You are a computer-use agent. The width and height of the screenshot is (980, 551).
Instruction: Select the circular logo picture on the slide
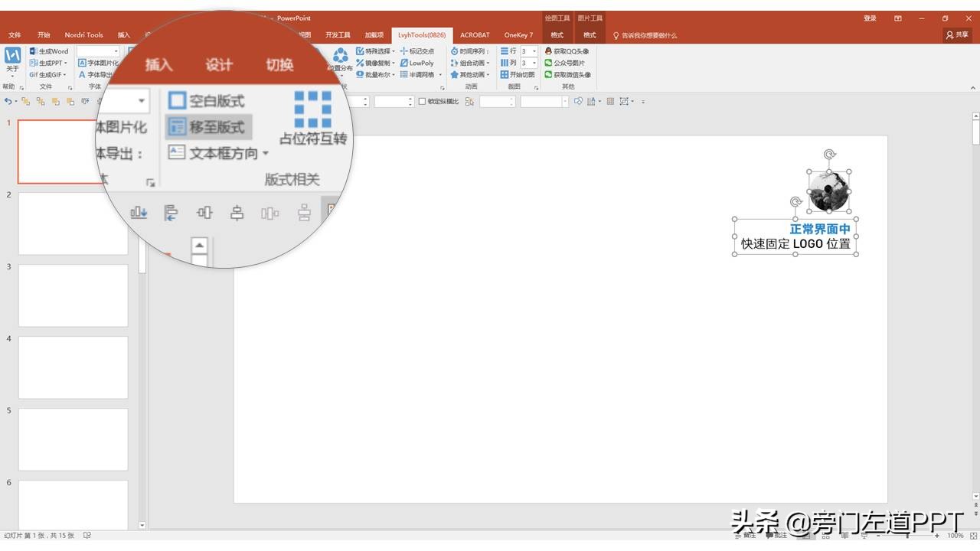coord(829,191)
